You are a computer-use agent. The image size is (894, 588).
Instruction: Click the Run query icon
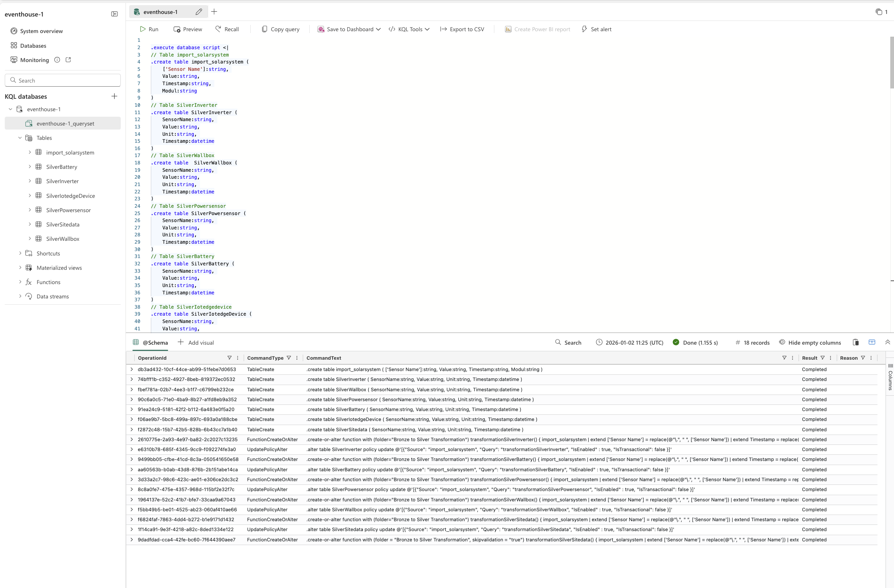tap(143, 29)
